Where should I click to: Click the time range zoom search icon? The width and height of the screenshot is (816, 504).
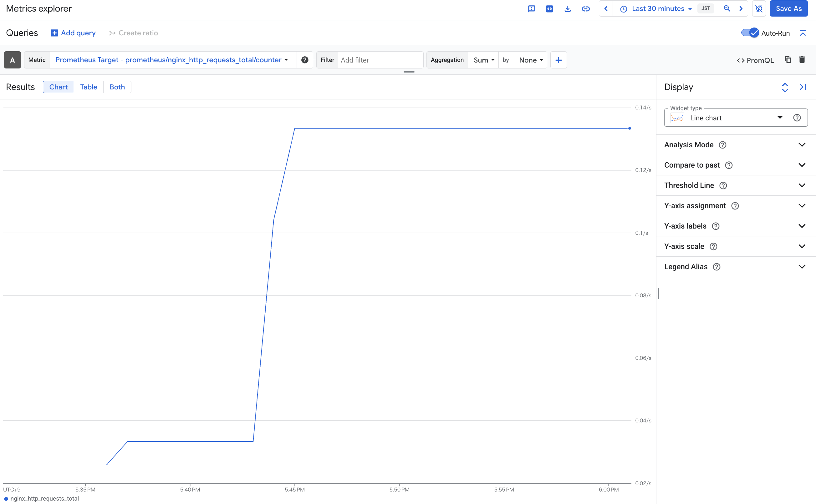pos(727,9)
